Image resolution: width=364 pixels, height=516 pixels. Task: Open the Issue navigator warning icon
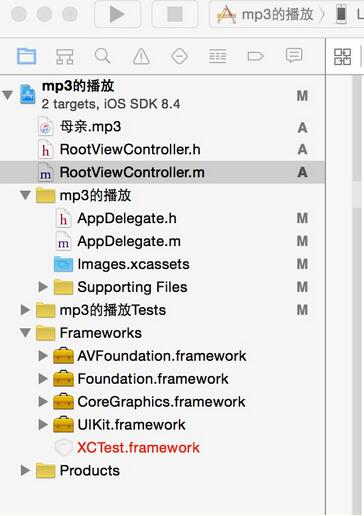point(141,56)
